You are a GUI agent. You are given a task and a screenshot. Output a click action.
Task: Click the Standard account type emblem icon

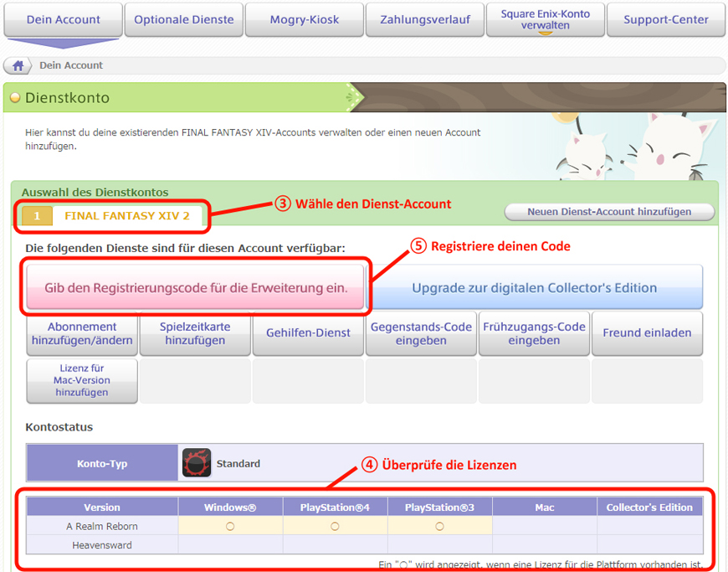click(x=197, y=463)
